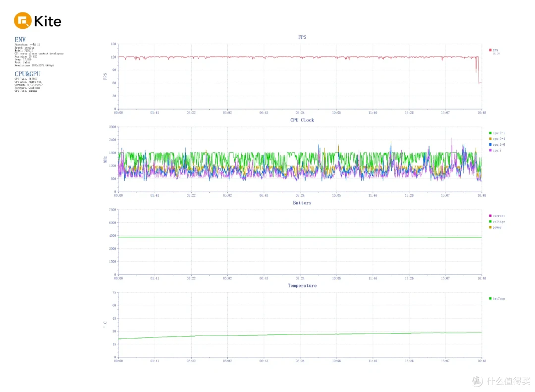The width and height of the screenshot is (535, 392).
Task: Click the Root: false line
Action: (x=22, y=62)
